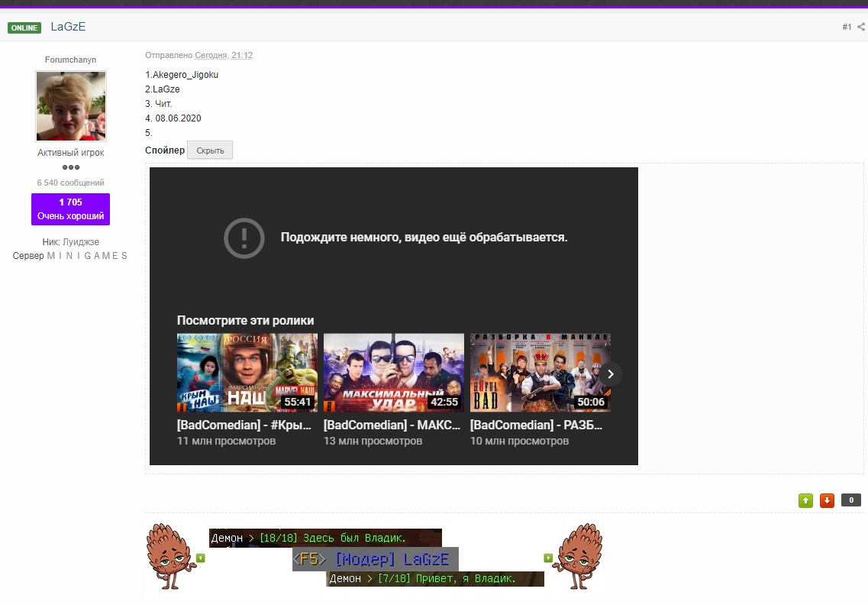Click the reputation dots under Активный игрок
This screenshot has width=868, height=605.
tap(70, 169)
